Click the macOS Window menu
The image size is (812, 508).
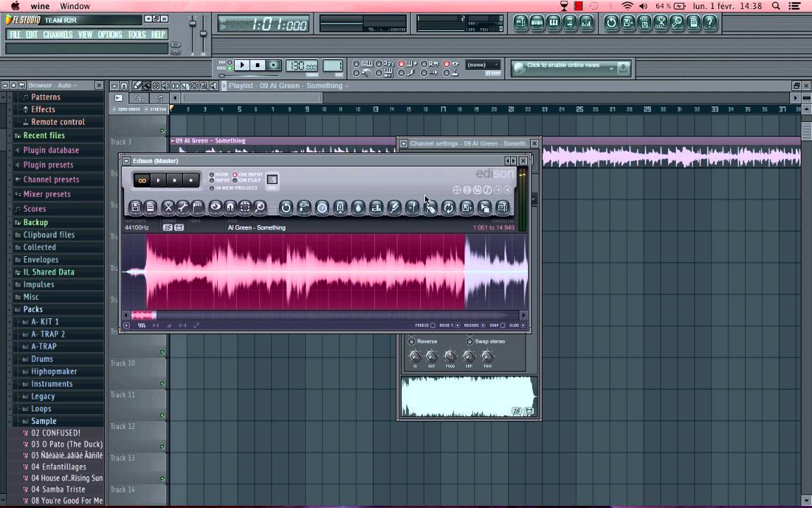pyautogui.click(x=75, y=6)
